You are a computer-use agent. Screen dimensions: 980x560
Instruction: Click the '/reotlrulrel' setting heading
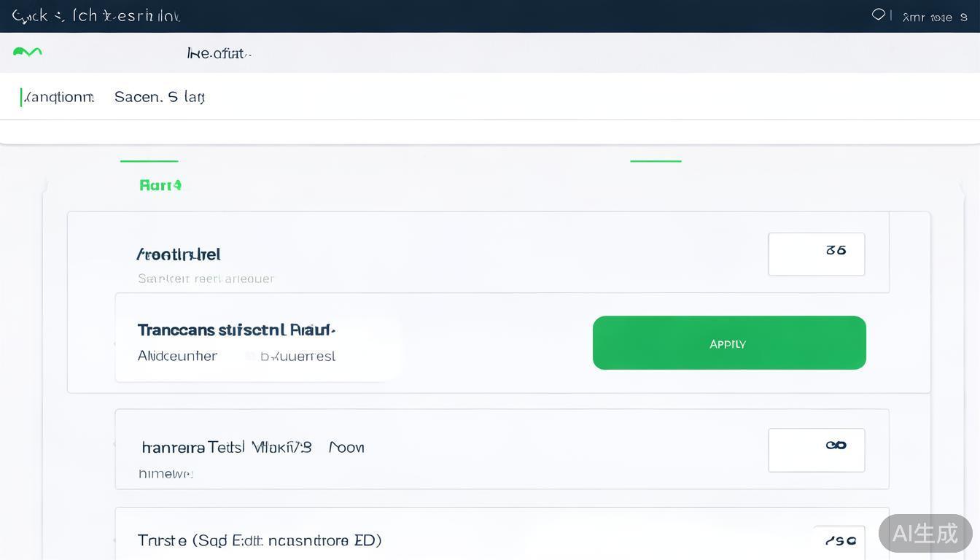[x=179, y=254]
